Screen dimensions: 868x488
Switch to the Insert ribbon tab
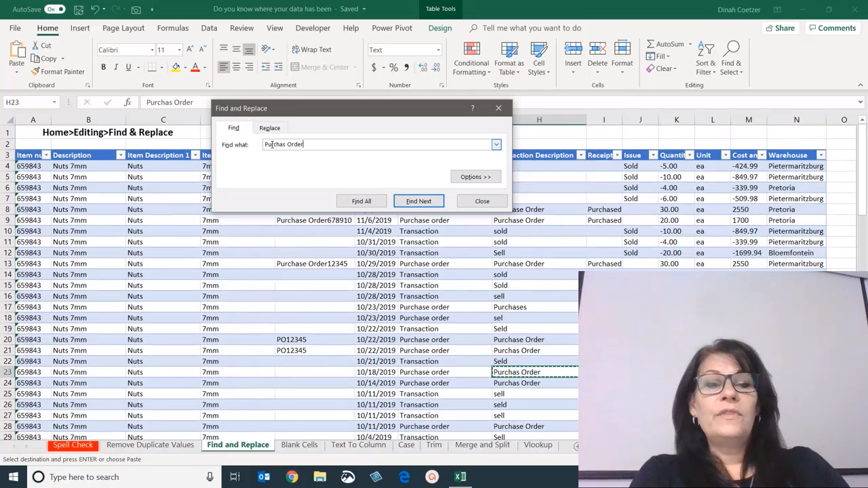click(80, 28)
